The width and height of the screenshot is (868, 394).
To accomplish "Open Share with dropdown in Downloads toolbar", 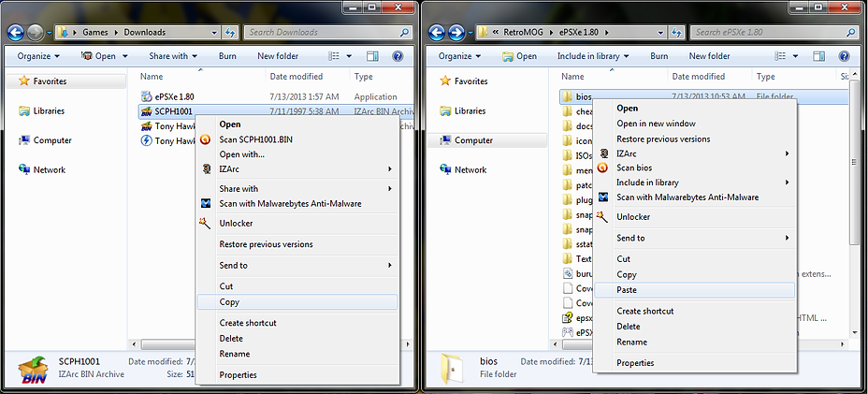I will [173, 56].
